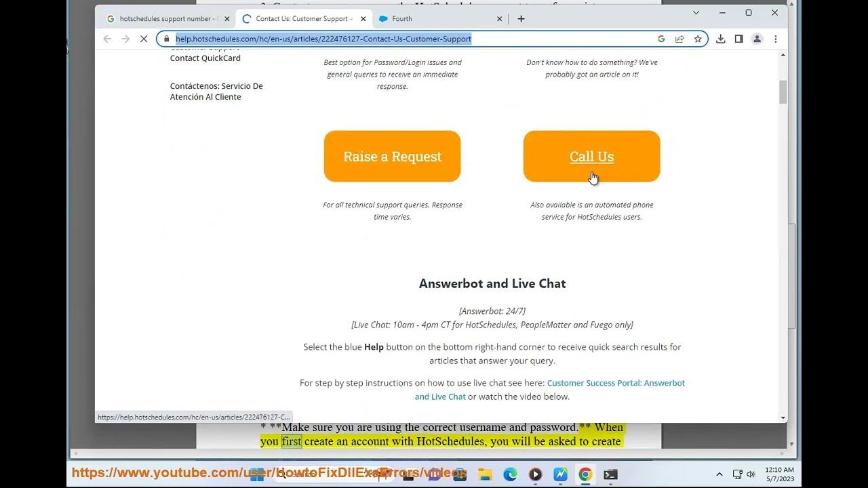Switch to the Fourth tab
Screen dimensions: 868x488
[441, 19]
